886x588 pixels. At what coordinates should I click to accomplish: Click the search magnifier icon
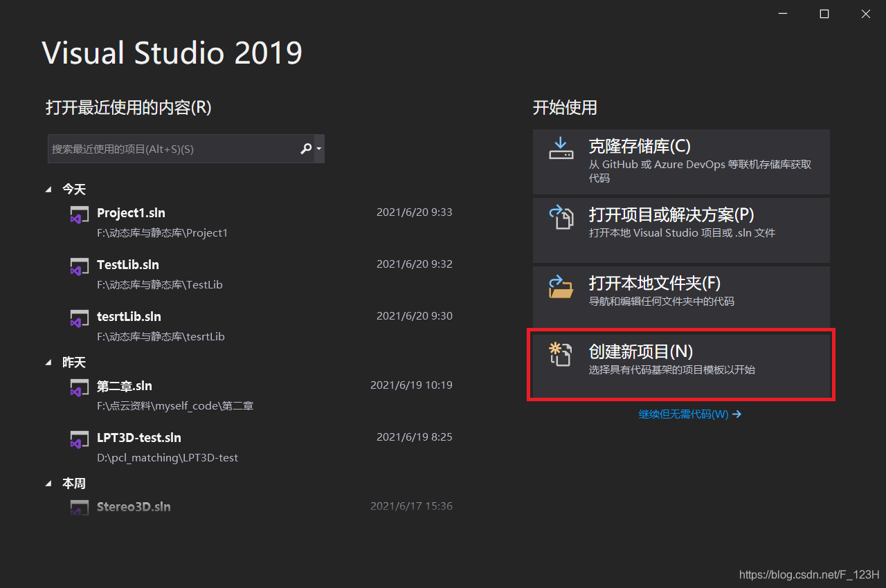coord(306,149)
